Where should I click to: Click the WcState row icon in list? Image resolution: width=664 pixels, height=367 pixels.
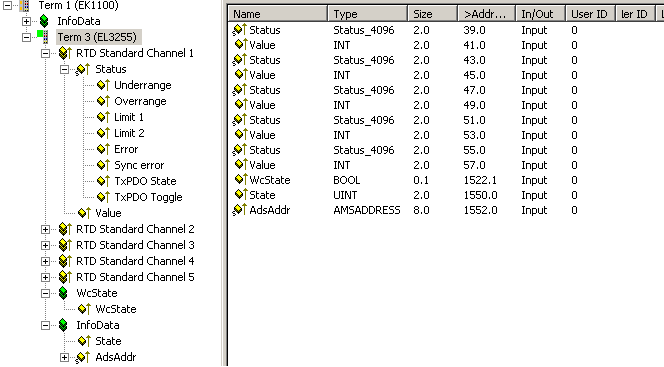click(241, 179)
